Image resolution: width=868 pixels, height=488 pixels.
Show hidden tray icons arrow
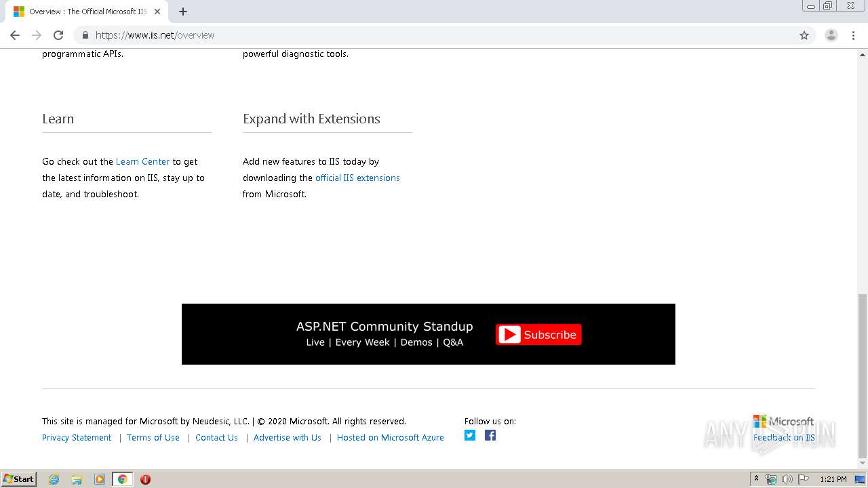pyautogui.click(x=756, y=479)
